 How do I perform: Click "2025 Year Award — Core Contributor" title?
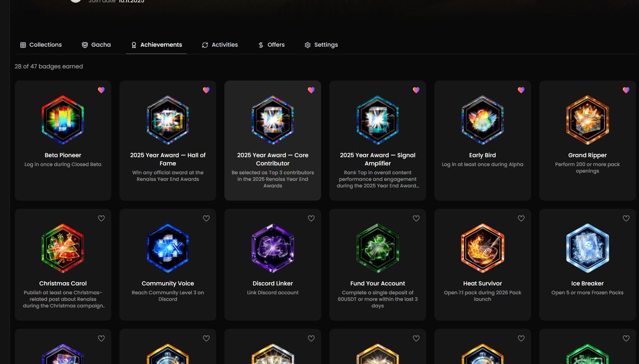pyautogui.click(x=273, y=159)
